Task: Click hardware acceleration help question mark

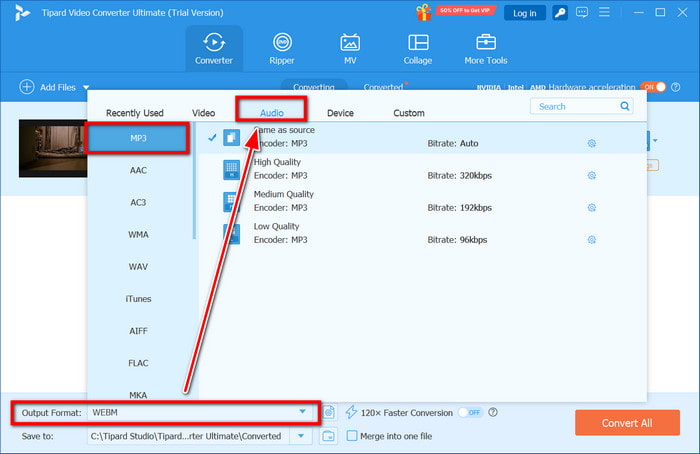Action: tap(675, 87)
